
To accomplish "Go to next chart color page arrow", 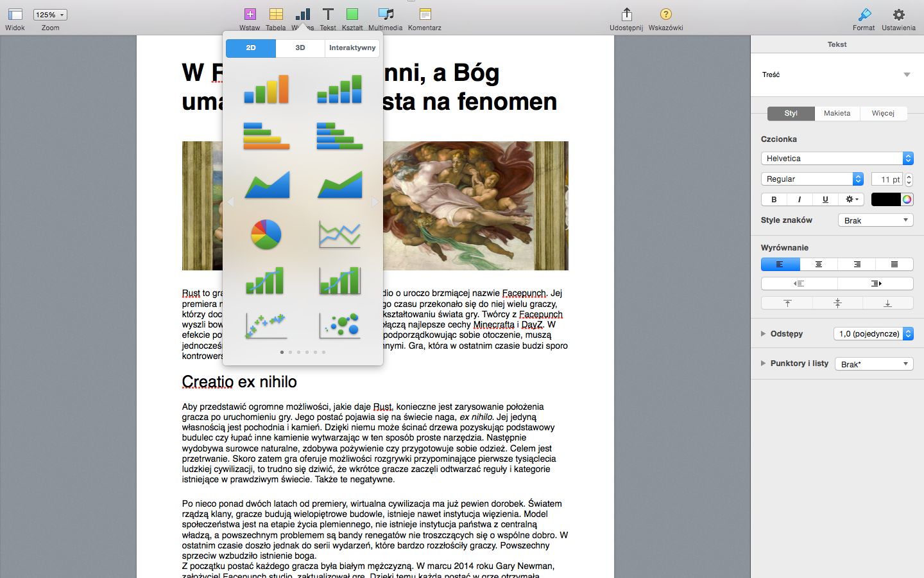I will pyautogui.click(x=375, y=202).
